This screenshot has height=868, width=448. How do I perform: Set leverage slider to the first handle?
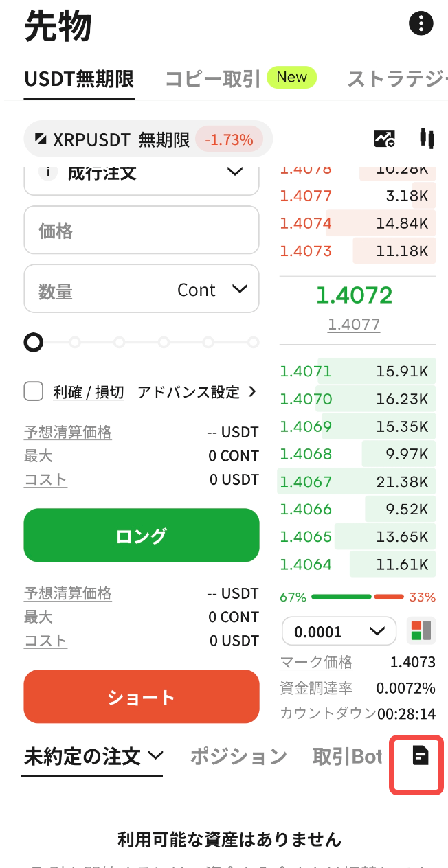click(33, 342)
